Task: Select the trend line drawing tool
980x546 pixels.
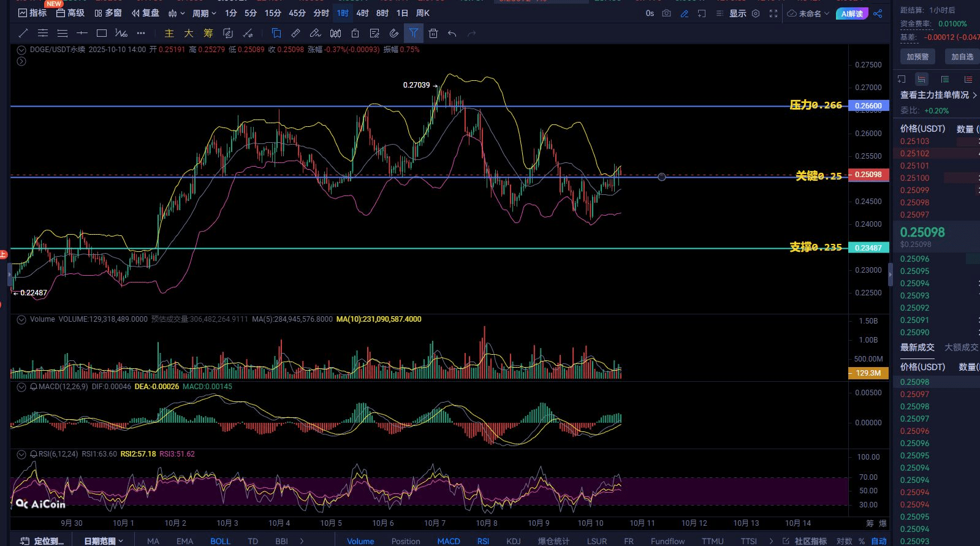Action: pos(23,33)
